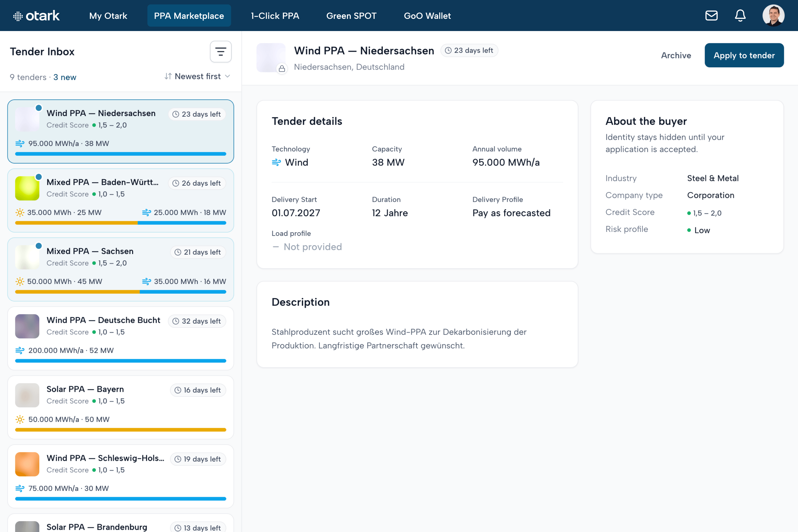
Task: Click the purple Deutsche Bucht buyer thumbnail
Action: pos(27,326)
